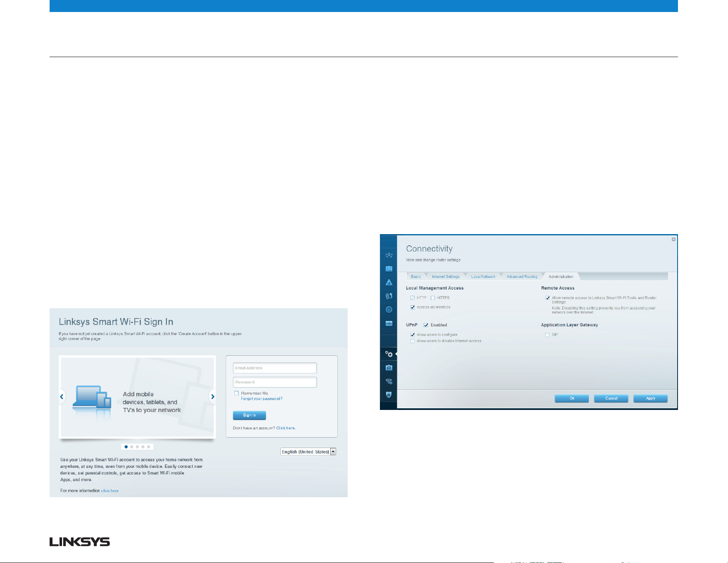728x563 pixels.
Task: Check Allow users to disable Internet access
Action: (413, 341)
